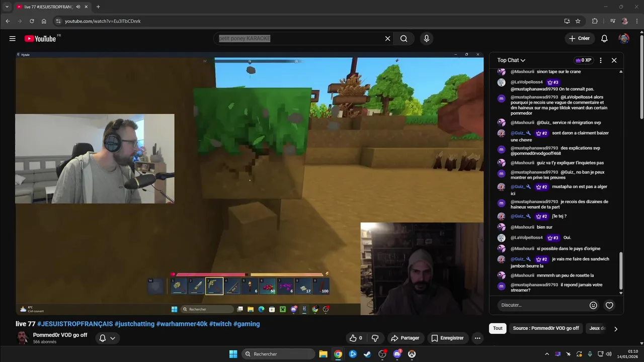Open a new browser tab

coord(98,7)
